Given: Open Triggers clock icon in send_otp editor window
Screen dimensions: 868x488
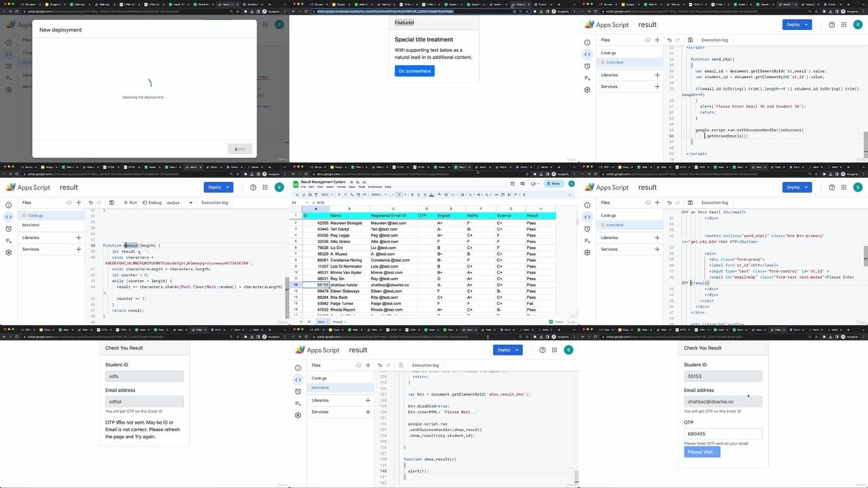Looking at the screenshot, I should (587, 66).
